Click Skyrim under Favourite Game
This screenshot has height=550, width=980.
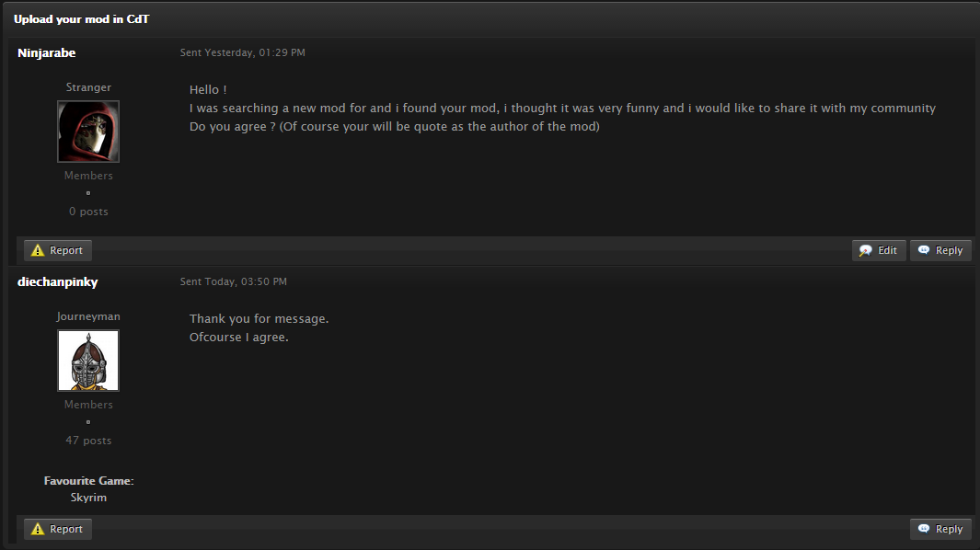(88, 498)
